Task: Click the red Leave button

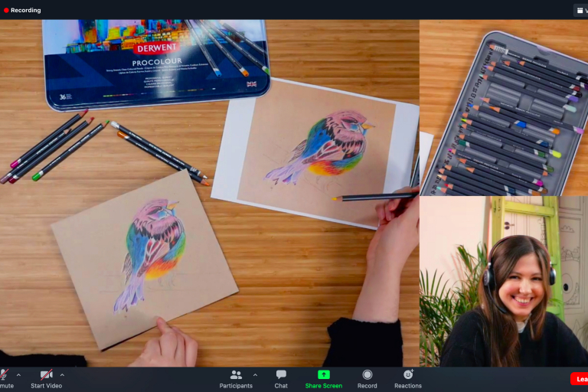Action: (580, 379)
